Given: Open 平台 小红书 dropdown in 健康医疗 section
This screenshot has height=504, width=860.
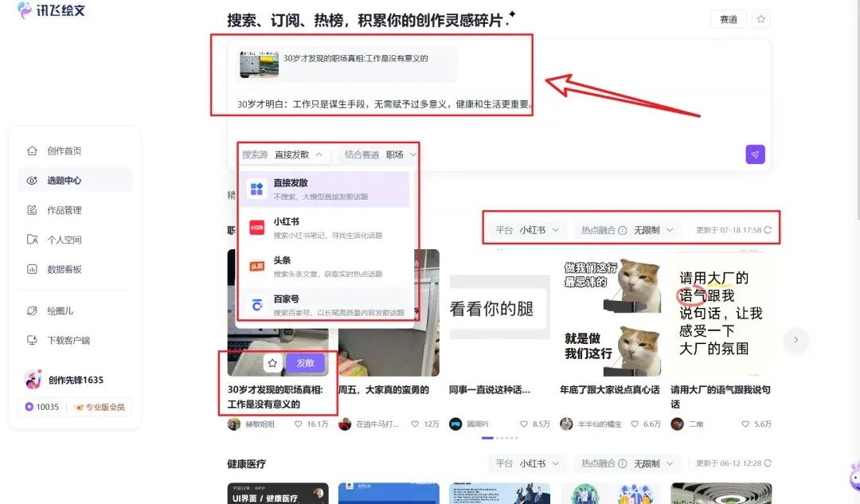Looking at the screenshot, I should click(526, 463).
